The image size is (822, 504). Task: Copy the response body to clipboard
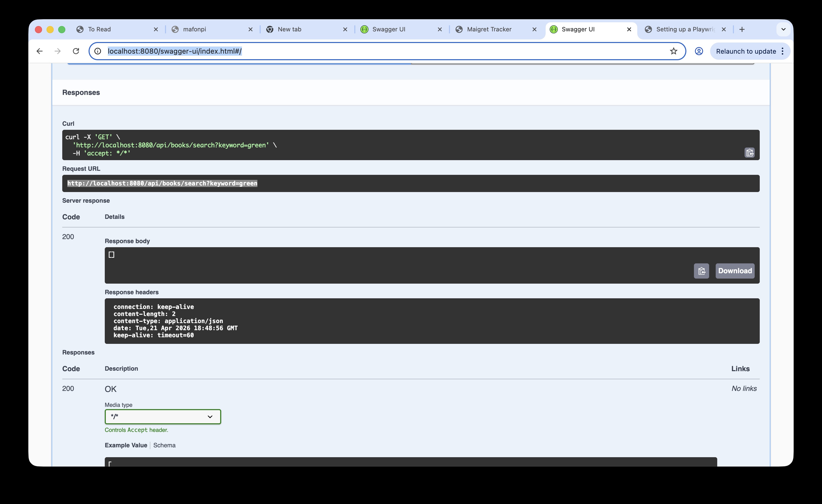pyautogui.click(x=701, y=271)
